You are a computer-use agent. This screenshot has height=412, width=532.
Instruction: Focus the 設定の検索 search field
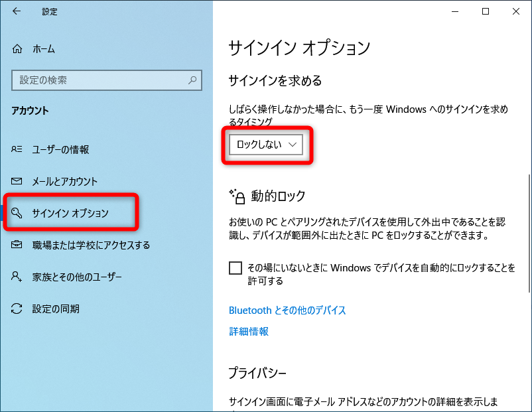pyautogui.click(x=100, y=80)
